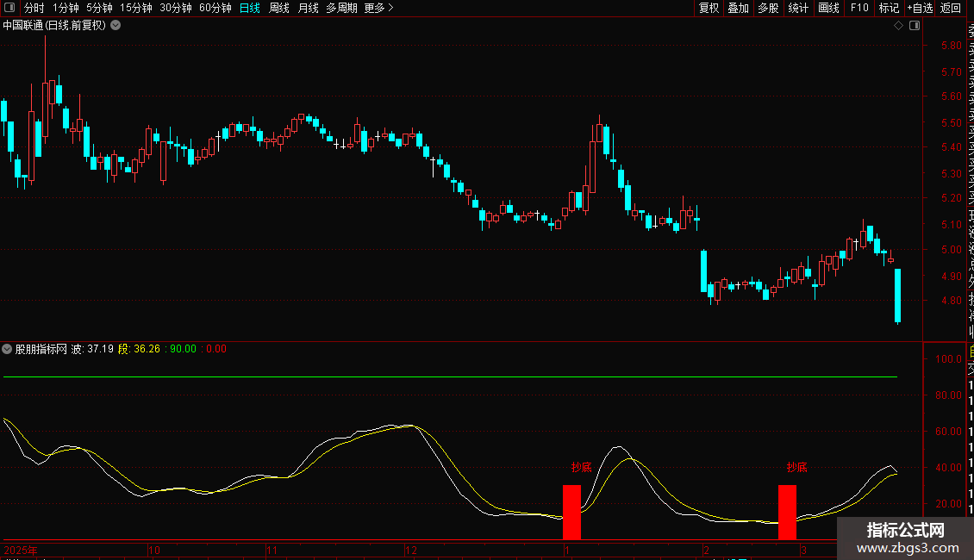This screenshot has width=974, height=560.
Task: Open 多股 multi-stock view
Action: click(x=768, y=8)
